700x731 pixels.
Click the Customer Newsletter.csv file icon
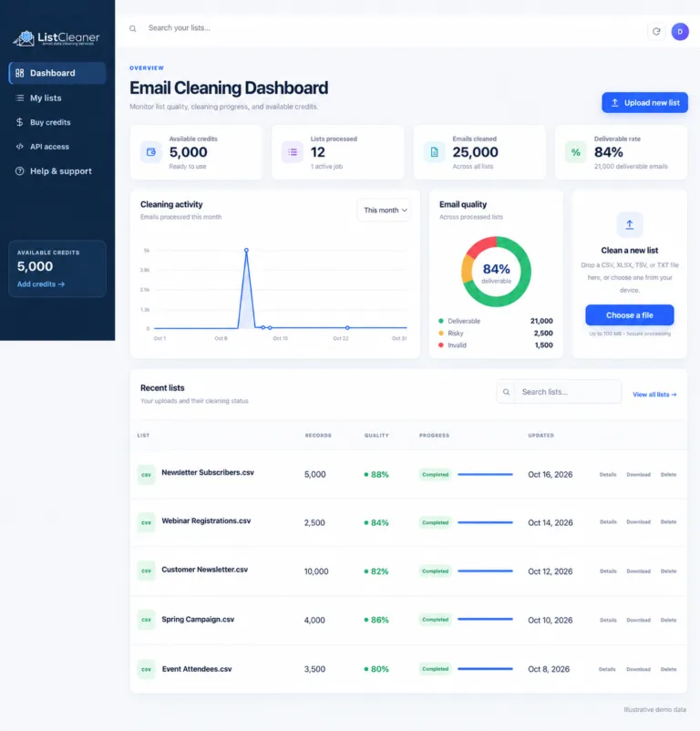click(146, 571)
